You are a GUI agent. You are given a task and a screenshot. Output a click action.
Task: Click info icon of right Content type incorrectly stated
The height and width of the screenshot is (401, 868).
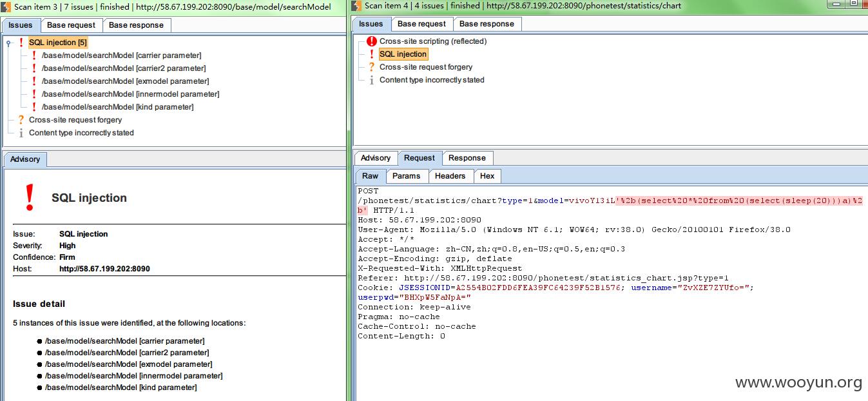(x=371, y=80)
